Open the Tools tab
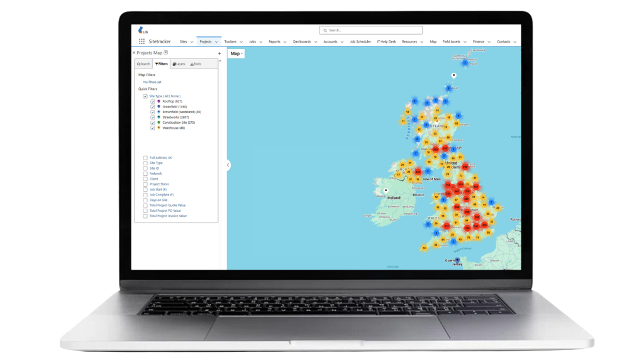Screen dimensions: 644x362 point(196,64)
